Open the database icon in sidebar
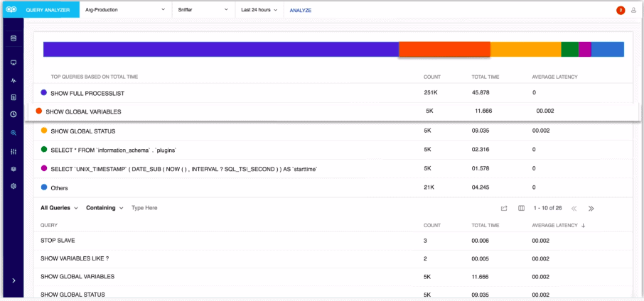 [x=14, y=38]
